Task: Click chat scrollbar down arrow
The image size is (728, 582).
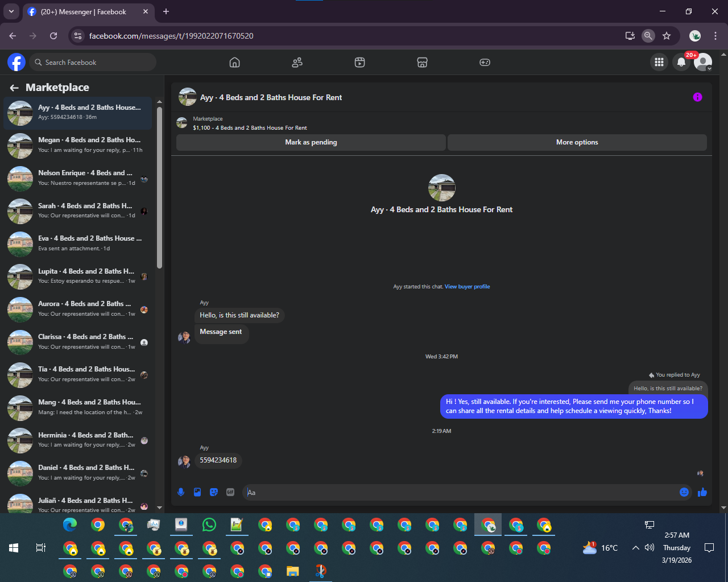Action: point(723,507)
